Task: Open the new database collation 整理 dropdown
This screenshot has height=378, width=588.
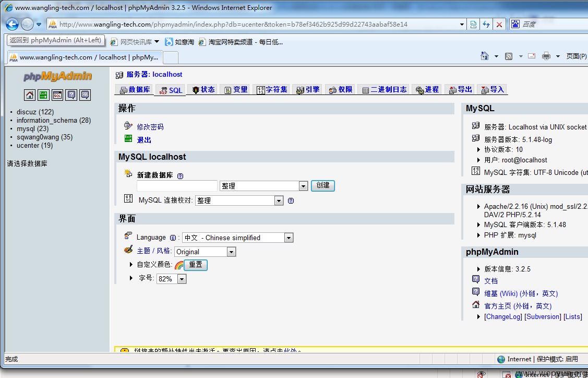Action: point(264,186)
